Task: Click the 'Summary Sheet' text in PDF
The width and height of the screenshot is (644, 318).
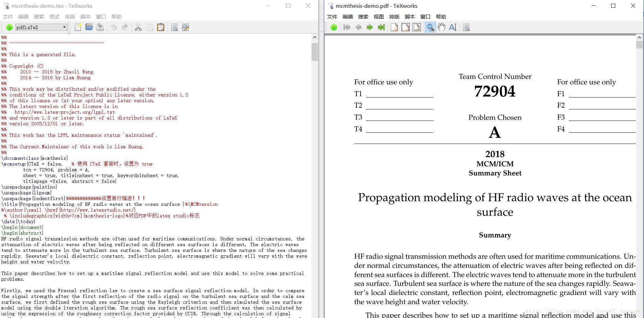Action: point(495,173)
